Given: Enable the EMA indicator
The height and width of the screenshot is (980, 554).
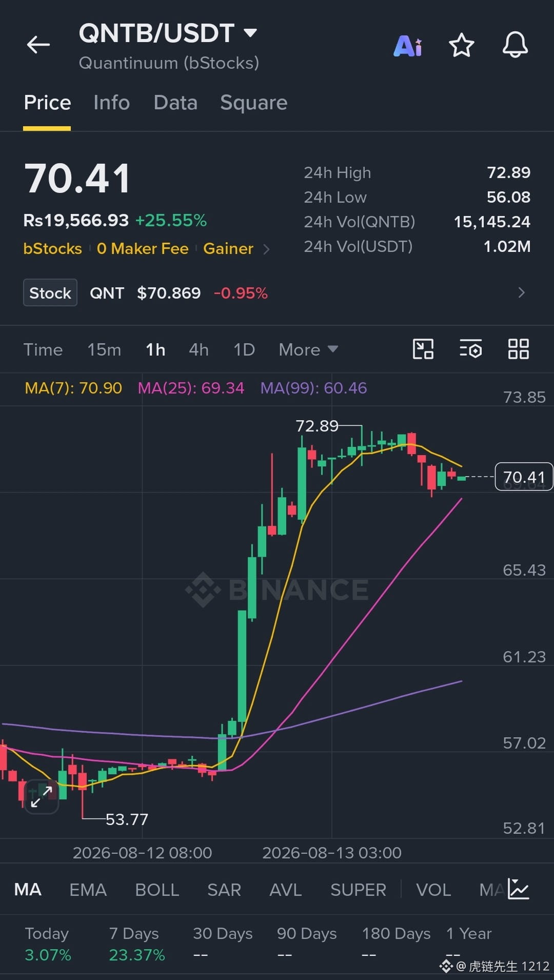Looking at the screenshot, I should tap(88, 890).
